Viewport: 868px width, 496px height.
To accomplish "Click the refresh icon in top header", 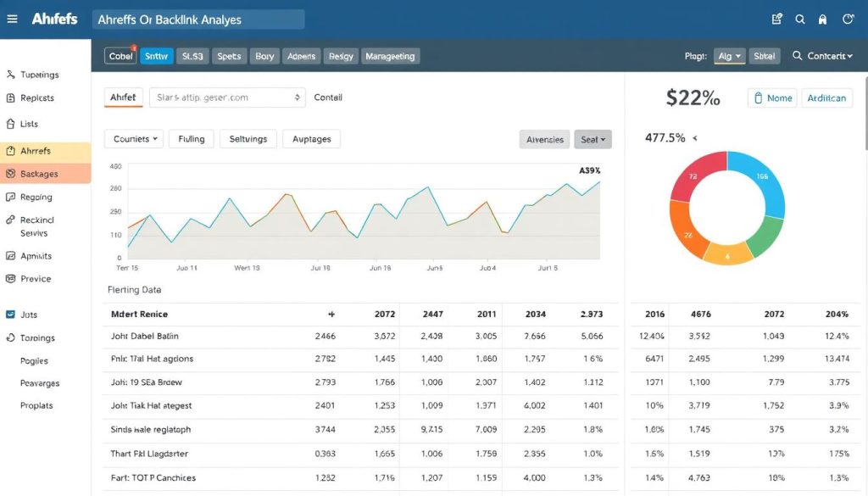I will [848, 20].
